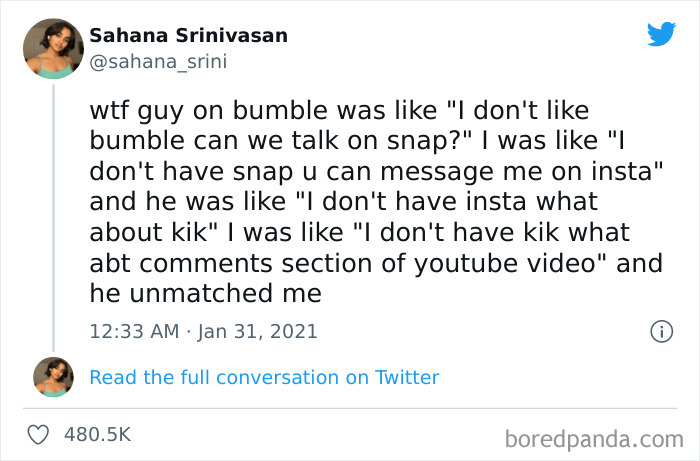Click the info icon beside the timestamp

[661, 331]
